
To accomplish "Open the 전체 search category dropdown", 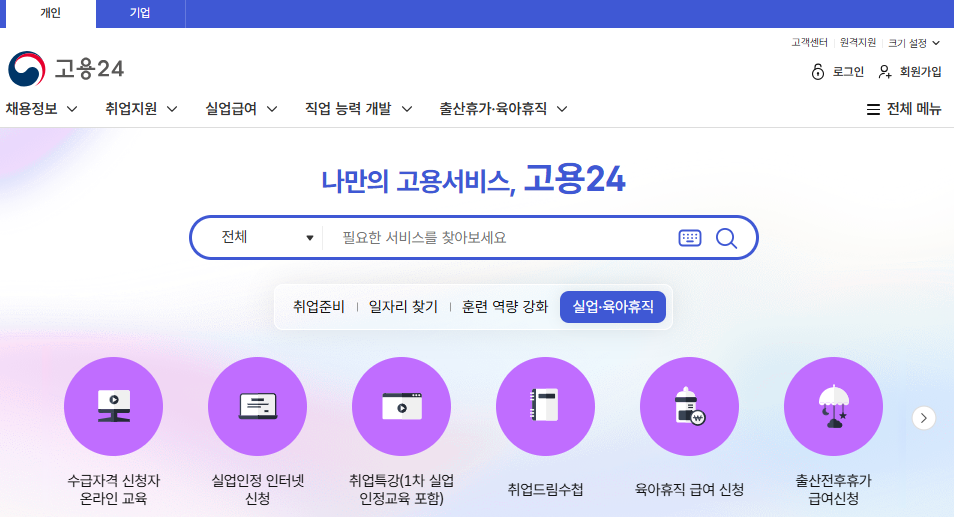I will (x=266, y=237).
